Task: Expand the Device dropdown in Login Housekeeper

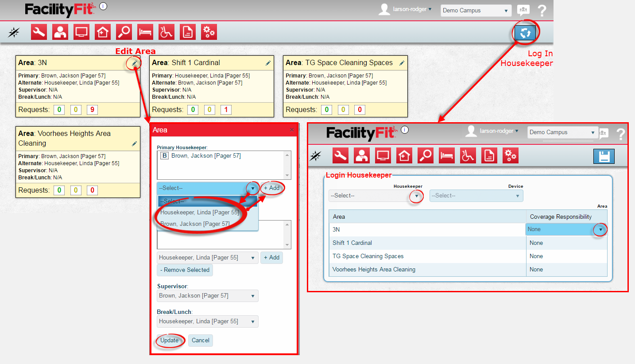Action: (x=476, y=196)
